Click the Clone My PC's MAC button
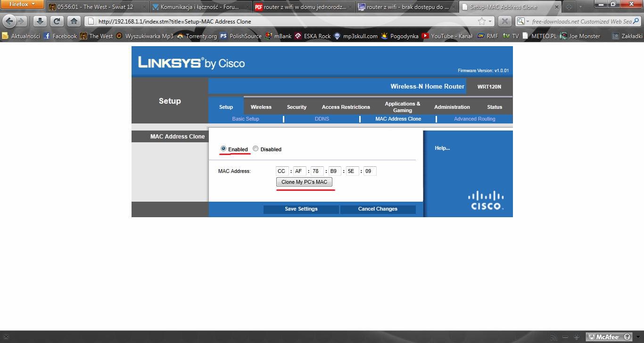 click(304, 182)
